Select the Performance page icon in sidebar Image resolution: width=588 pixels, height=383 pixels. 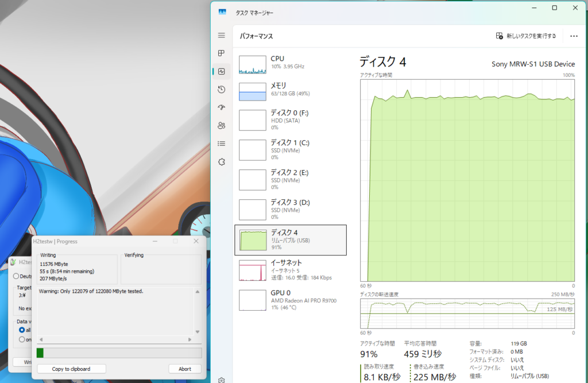point(221,71)
